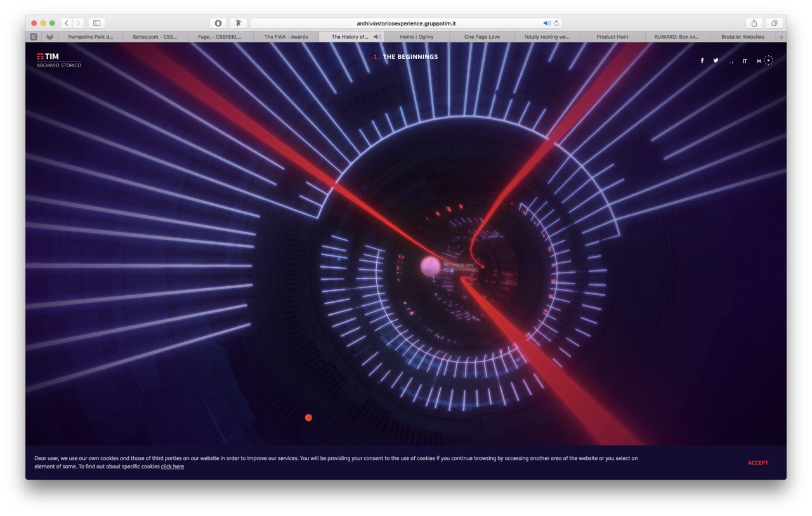Click the circular extension icon left of the address bar
The height and width of the screenshot is (516, 812).
pos(218,23)
